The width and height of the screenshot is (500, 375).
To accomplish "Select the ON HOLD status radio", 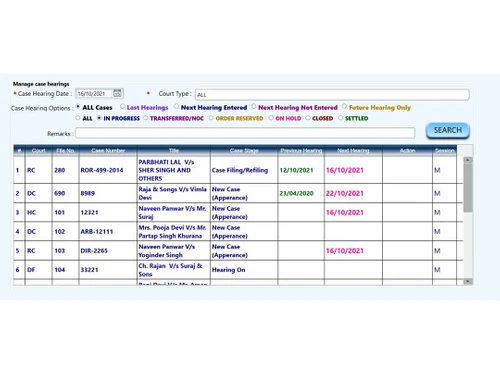I will tap(271, 118).
